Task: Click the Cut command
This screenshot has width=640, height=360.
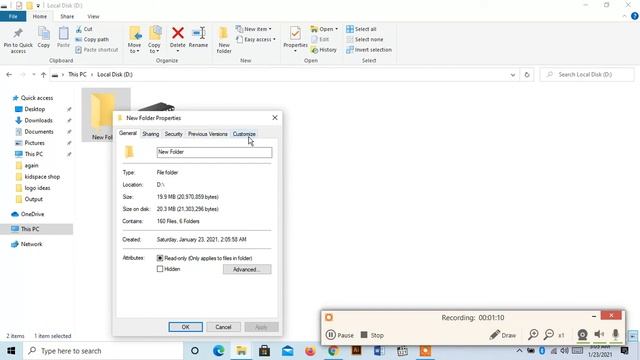Action: click(x=84, y=29)
